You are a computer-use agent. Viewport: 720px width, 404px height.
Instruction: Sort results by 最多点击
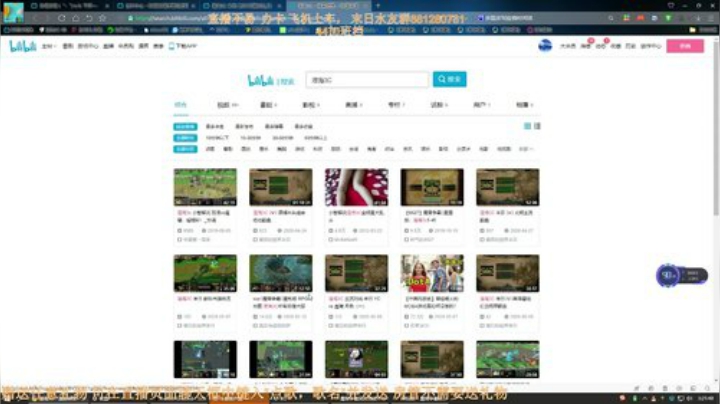[x=214, y=127]
